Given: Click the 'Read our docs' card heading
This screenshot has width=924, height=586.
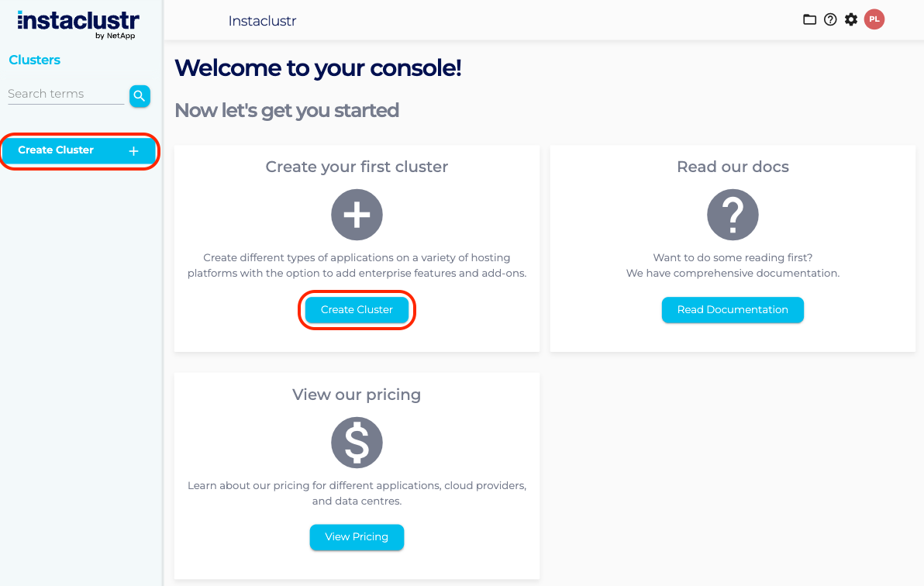Looking at the screenshot, I should [x=733, y=167].
